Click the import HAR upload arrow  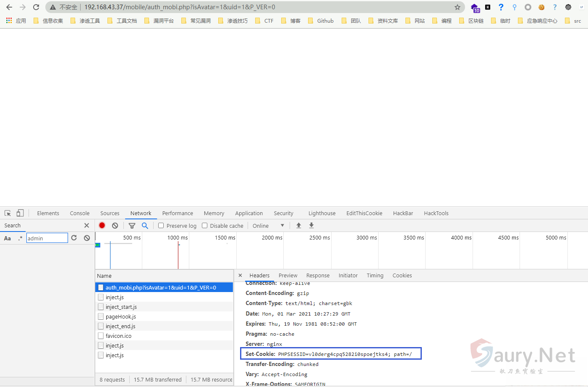click(299, 226)
